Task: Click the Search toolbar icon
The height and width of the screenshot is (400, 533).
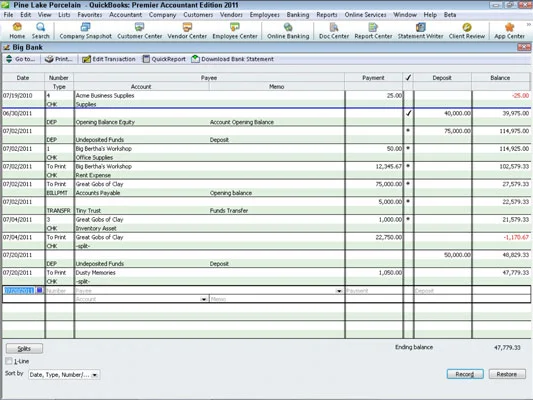Action: tap(40, 31)
